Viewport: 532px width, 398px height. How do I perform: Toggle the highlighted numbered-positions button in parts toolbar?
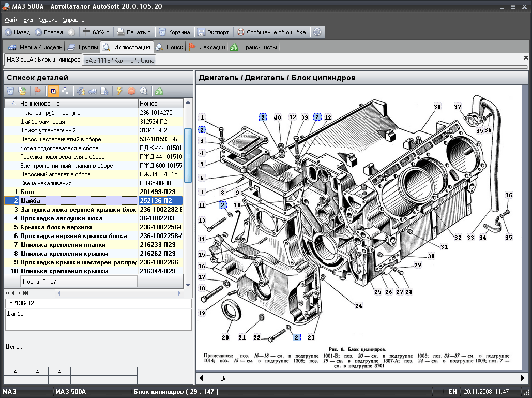(53, 91)
